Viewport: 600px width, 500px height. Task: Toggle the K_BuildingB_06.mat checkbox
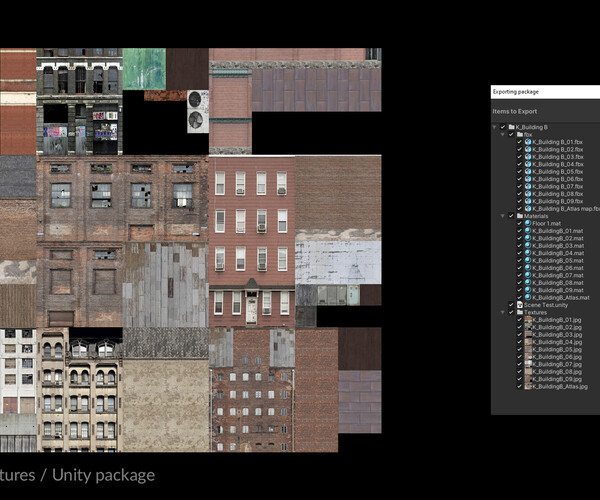[519, 268]
